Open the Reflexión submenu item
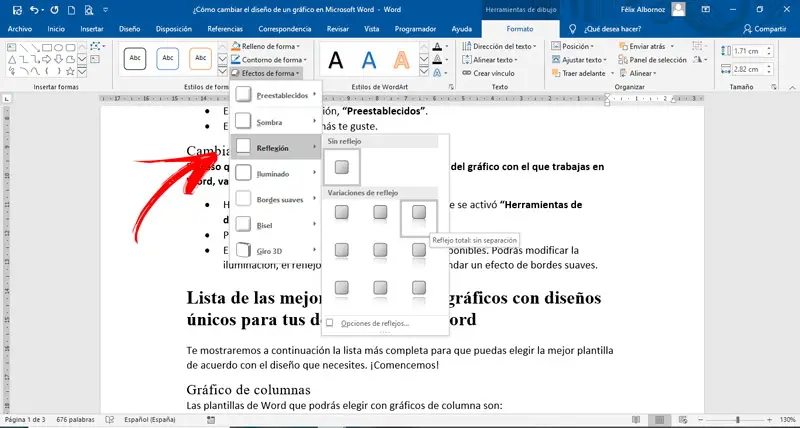Image resolution: width=800 pixels, height=428 pixels. (x=276, y=147)
